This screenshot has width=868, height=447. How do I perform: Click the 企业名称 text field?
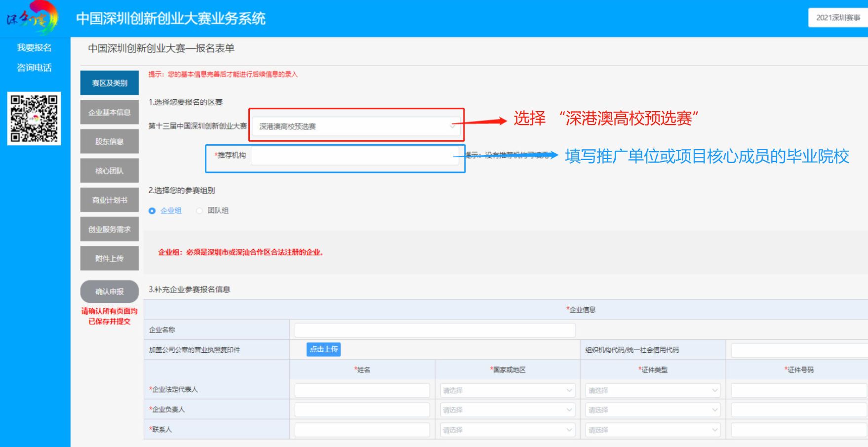click(x=434, y=330)
